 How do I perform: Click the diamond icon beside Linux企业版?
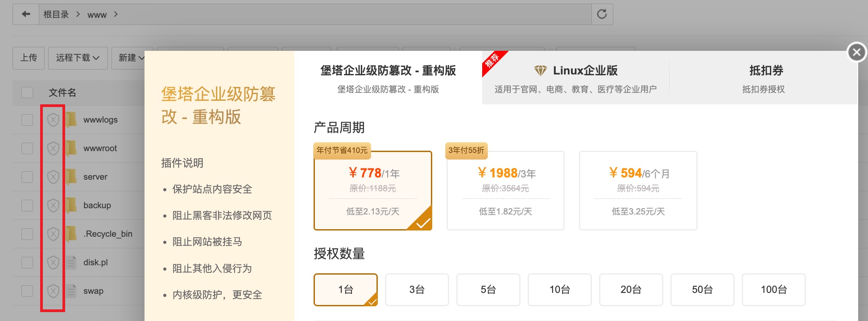point(540,70)
